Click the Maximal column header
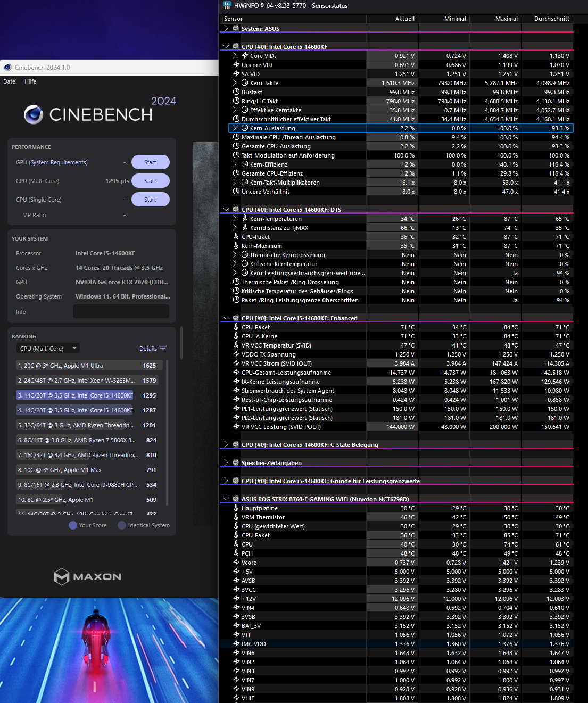This screenshot has height=703, width=588. 495,19
